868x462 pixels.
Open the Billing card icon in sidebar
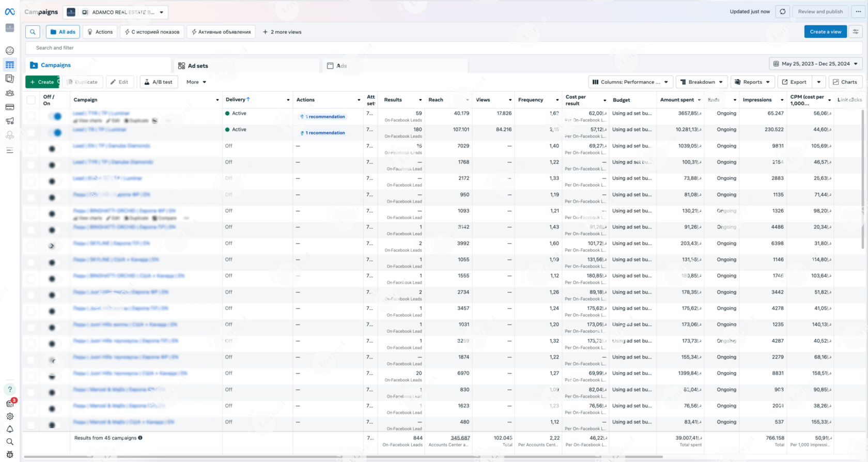[10, 107]
